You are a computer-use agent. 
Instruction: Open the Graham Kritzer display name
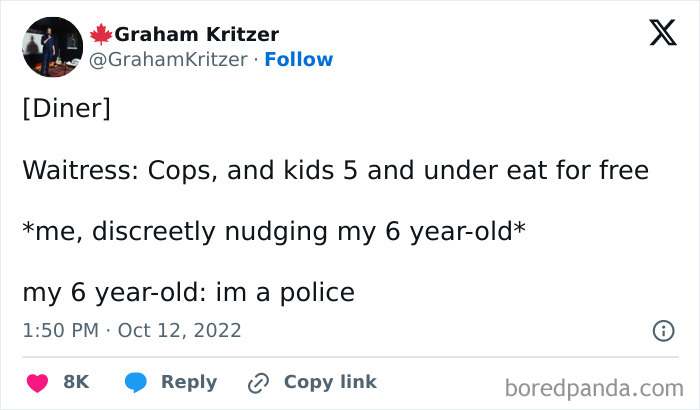[x=196, y=35]
